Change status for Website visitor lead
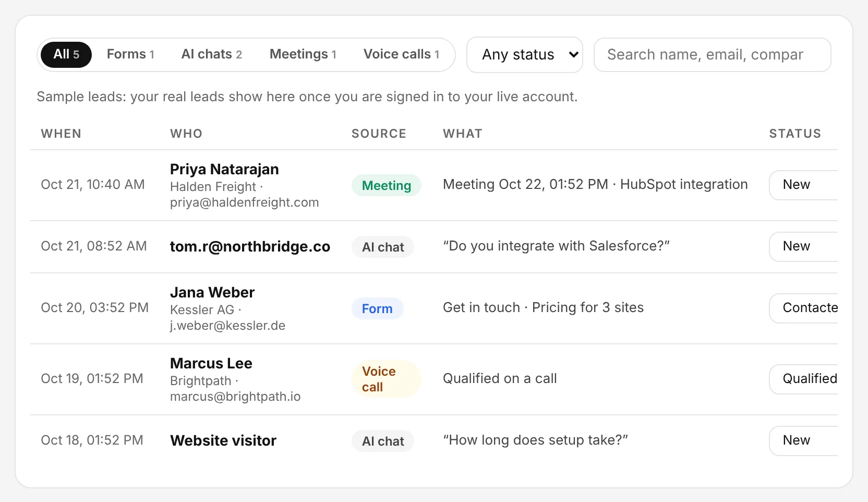This screenshot has height=502, width=868. (x=803, y=440)
